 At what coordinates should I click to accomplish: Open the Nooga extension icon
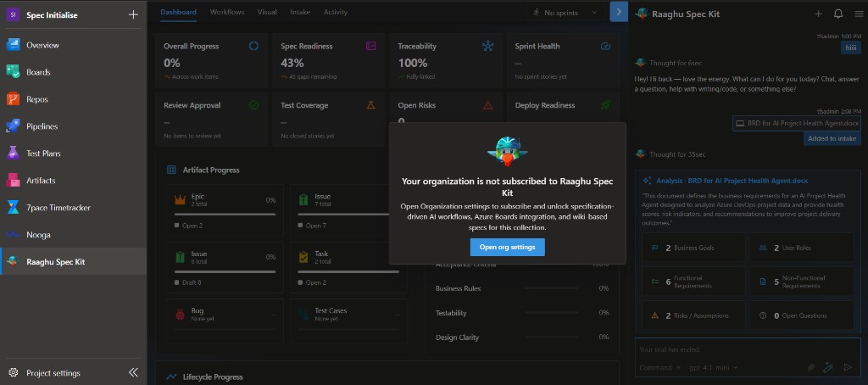13,235
